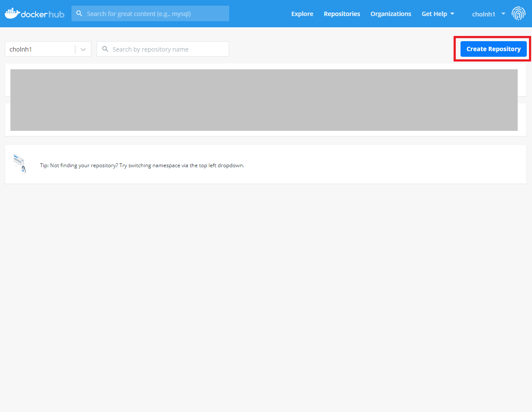
Task: Click the 'Not finding your repository?' tip text
Action: pos(142,165)
